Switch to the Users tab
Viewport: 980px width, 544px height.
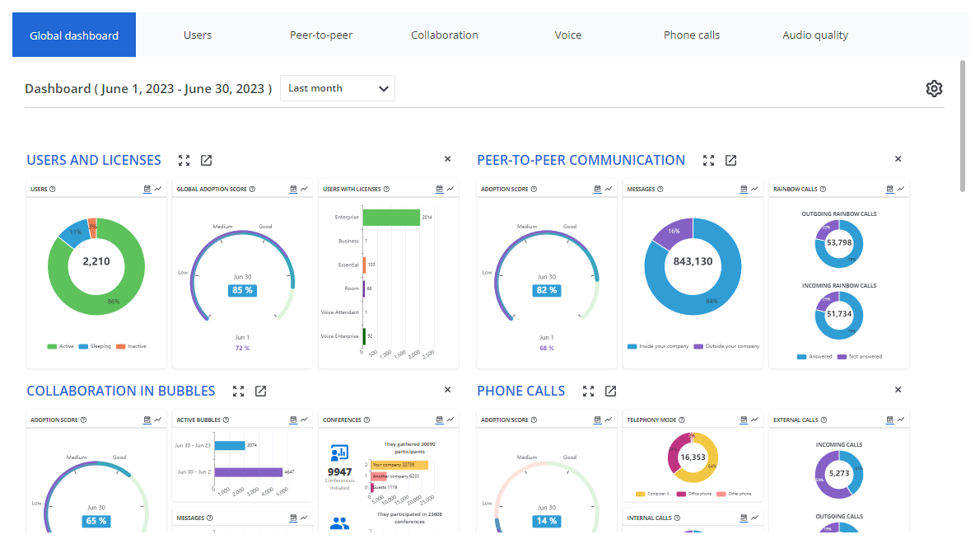coord(198,35)
